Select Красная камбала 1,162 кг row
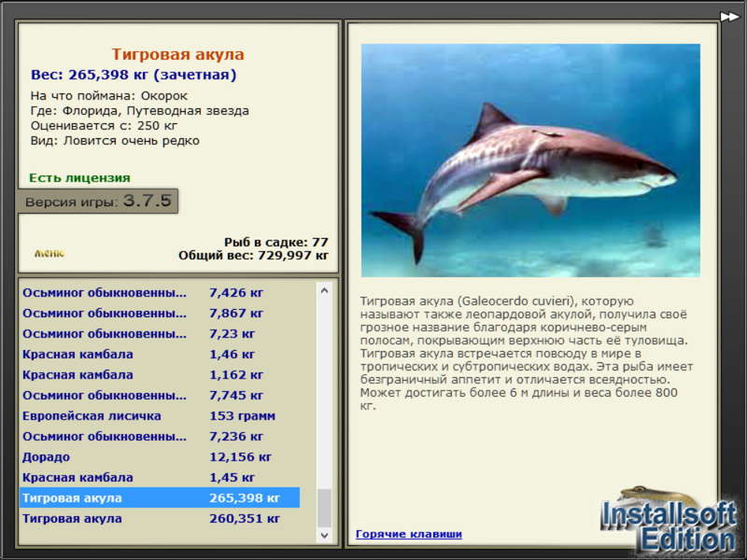The image size is (747, 560). pyautogui.click(x=160, y=375)
